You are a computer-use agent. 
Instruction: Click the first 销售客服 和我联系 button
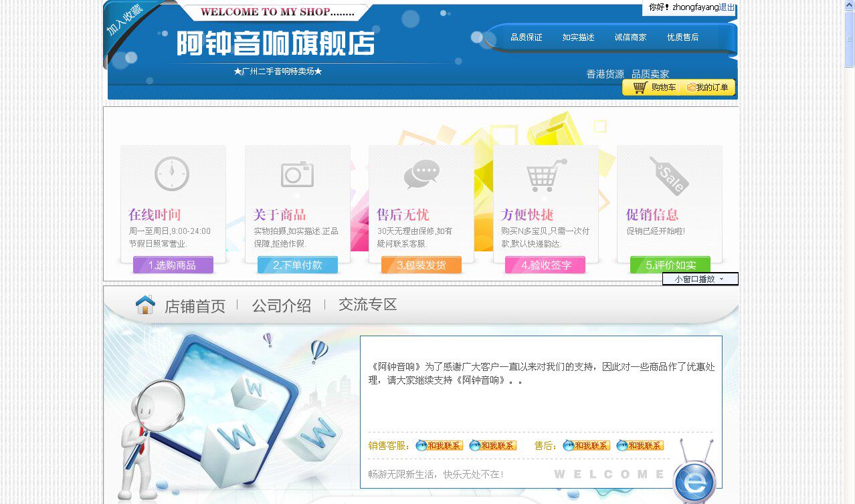coord(440,445)
